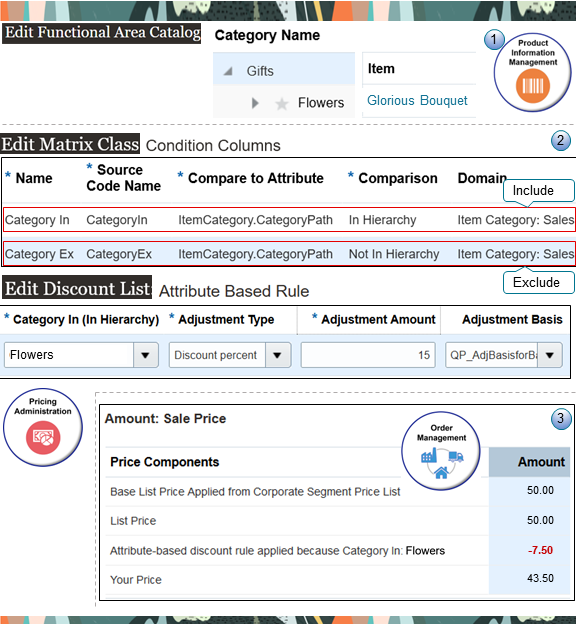
Task: Click the Condition Columns heading
Action: tap(213, 146)
